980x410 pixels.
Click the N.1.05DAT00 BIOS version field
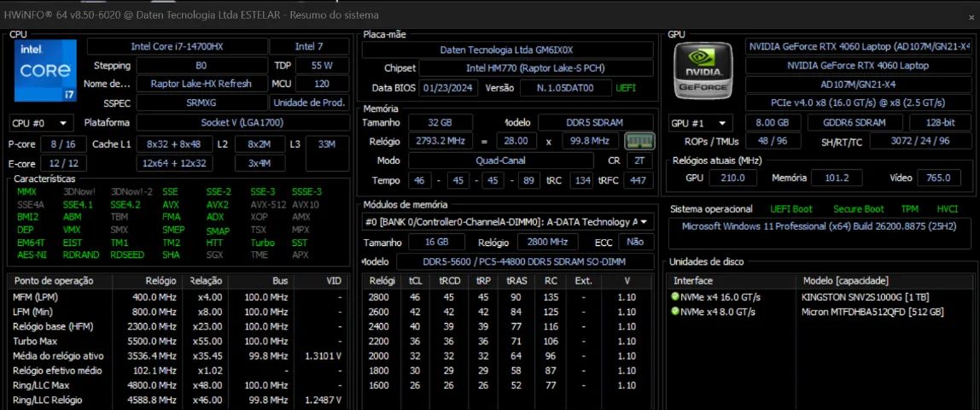point(566,88)
